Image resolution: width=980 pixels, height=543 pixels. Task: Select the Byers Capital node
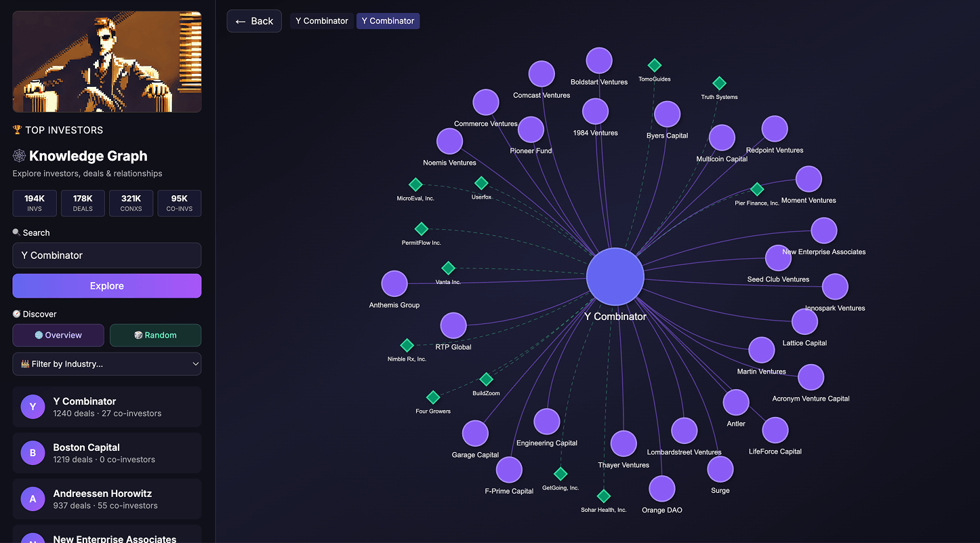point(668,115)
